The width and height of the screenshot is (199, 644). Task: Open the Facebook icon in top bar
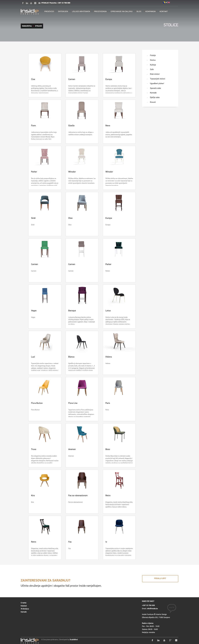click(23, 3)
